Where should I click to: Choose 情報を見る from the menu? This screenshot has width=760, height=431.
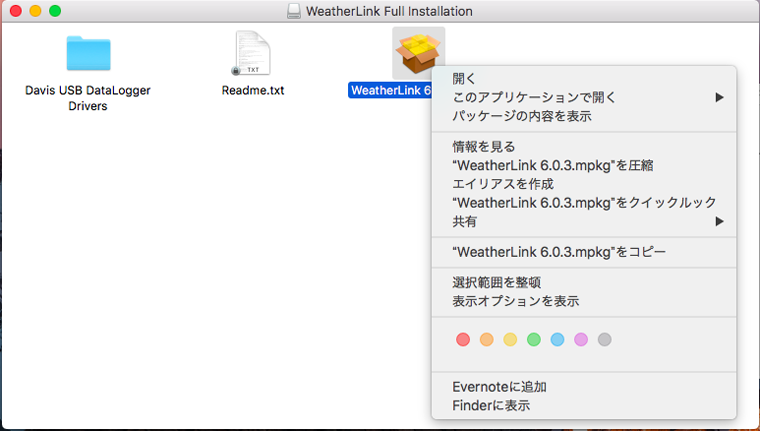tap(584, 146)
